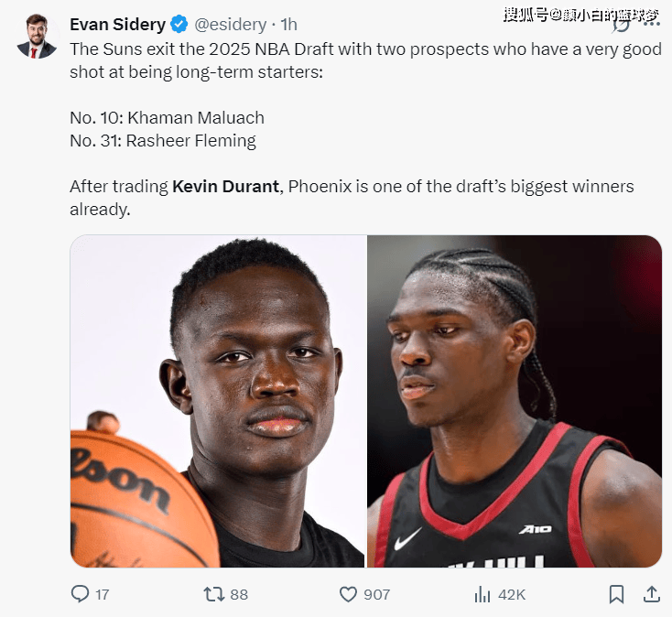Image resolution: width=672 pixels, height=617 pixels.
Task: Like the tweet with the heart icon
Action: tap(348, 594)
